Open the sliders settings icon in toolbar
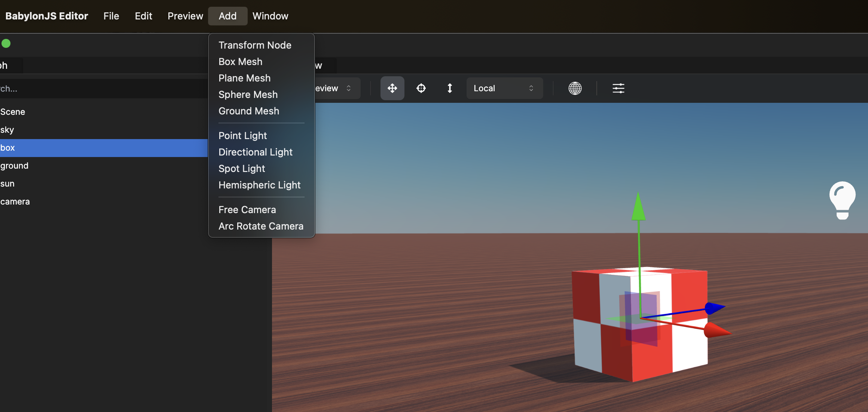 click(x=618, y=88)
